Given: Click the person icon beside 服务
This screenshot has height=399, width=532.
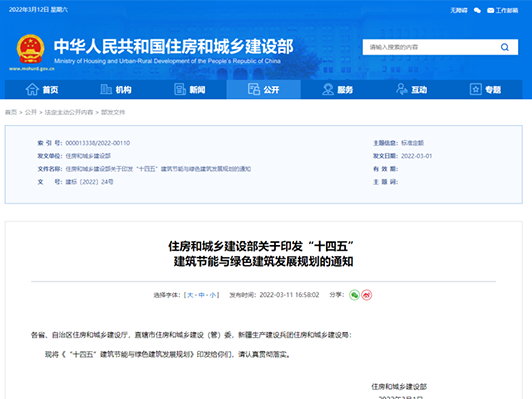Looking at the screenshot, I should click(x=328, y=90).
